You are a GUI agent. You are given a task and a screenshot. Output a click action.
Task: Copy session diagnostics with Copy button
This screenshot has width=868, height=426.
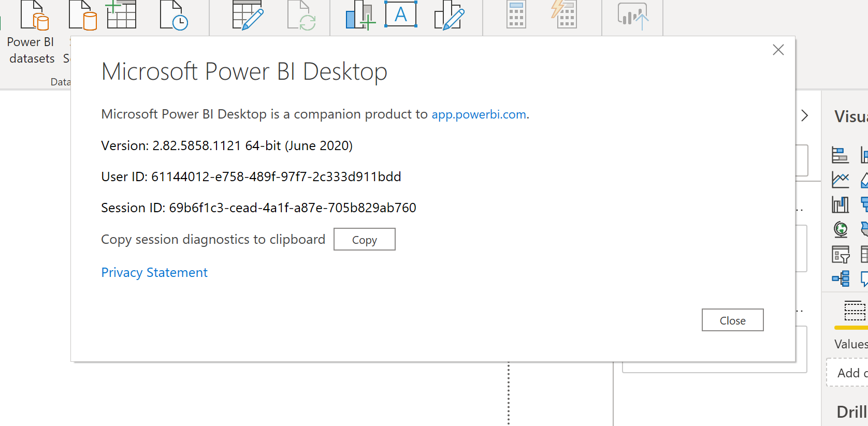(365, 240)
